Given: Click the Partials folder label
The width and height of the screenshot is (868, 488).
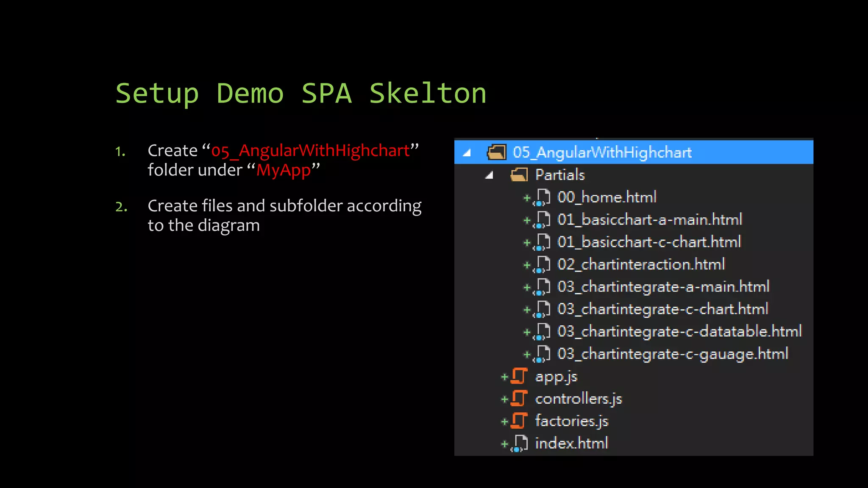Looking at the screenshot, I should [559, 175].
